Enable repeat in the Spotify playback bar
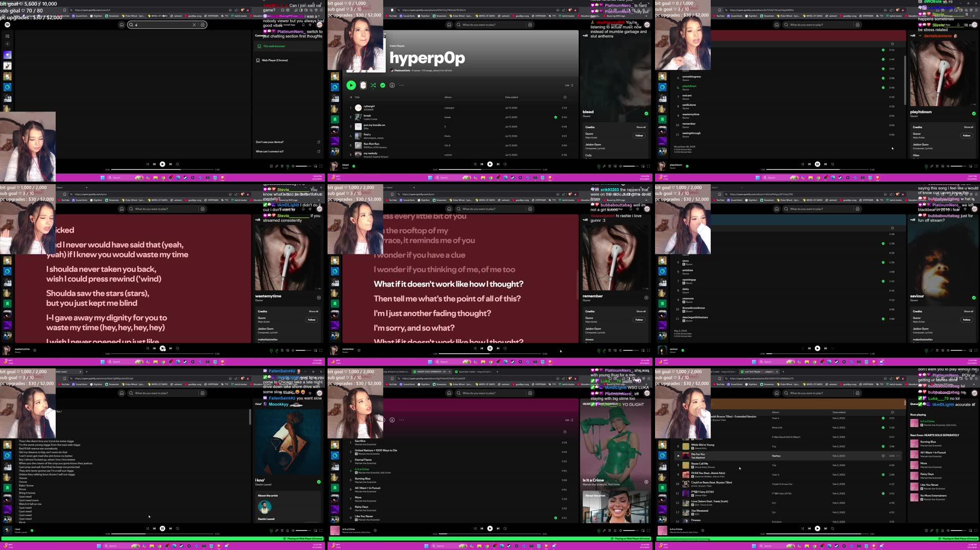 coord(505,164)
